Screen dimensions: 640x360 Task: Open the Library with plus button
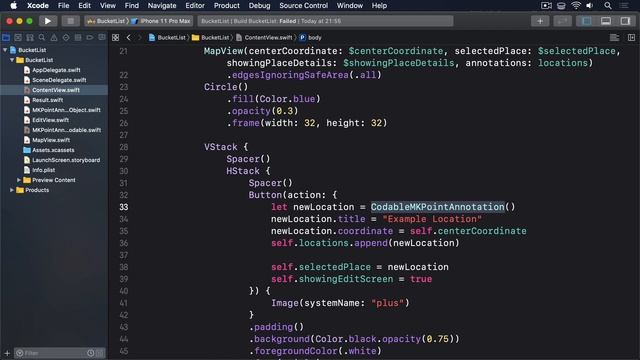[540, 21]
